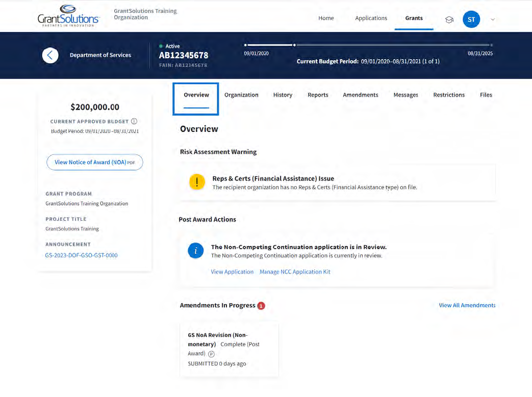Click the yellow warning exclamation icon

[197, 182]
